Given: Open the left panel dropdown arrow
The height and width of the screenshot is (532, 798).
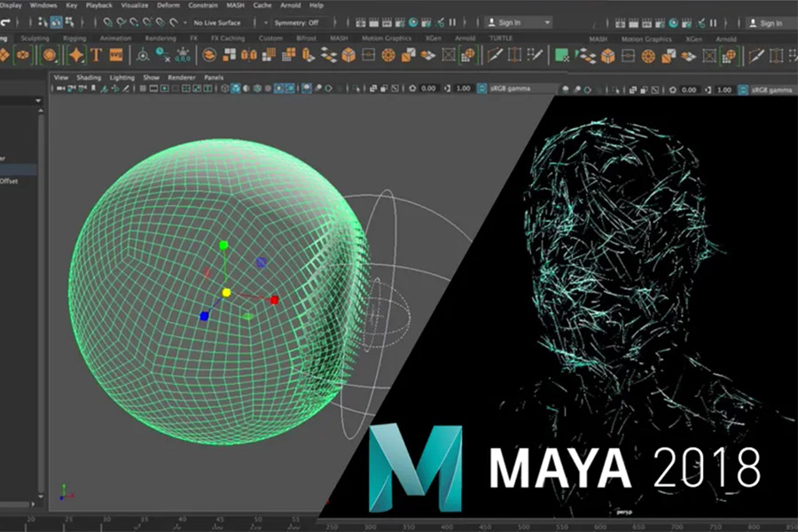Looking at the screenshot, I should [x=38, y=101].
